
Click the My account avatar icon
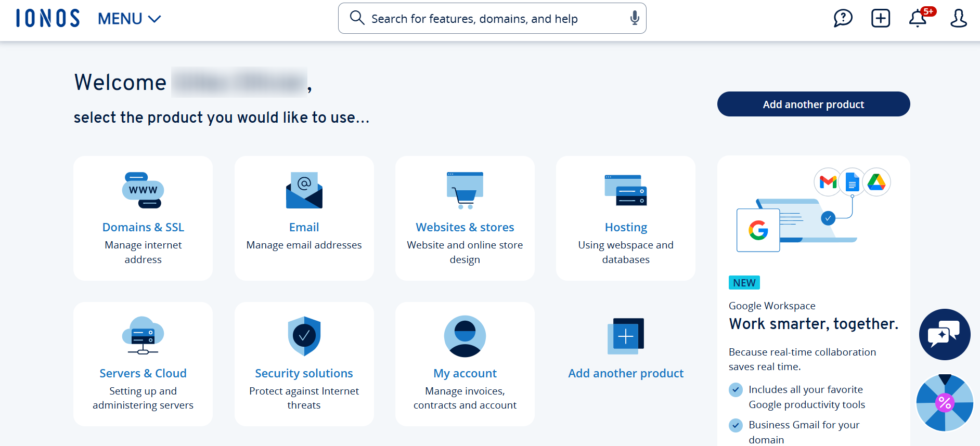click(465, 336)
